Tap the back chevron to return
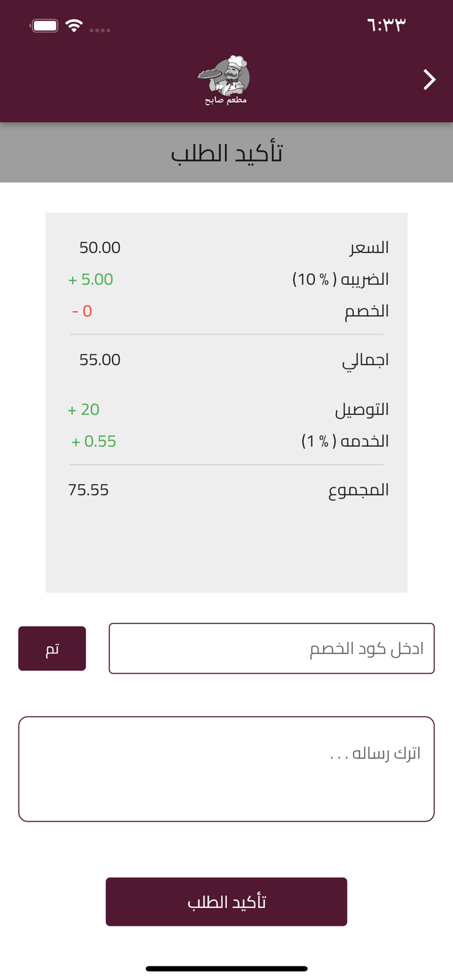 (429, 79)
